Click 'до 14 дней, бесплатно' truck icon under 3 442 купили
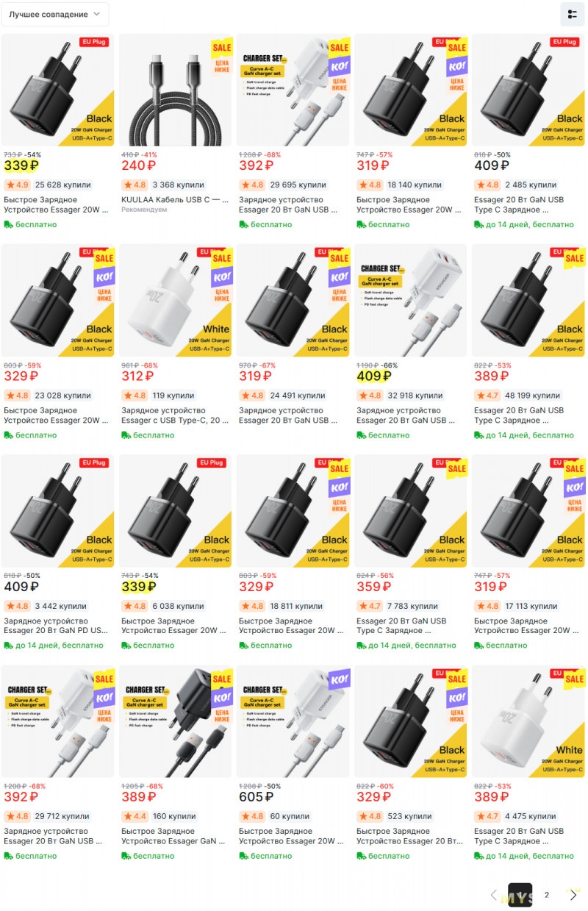The image size is (588, 911). [x=9, y=646]
